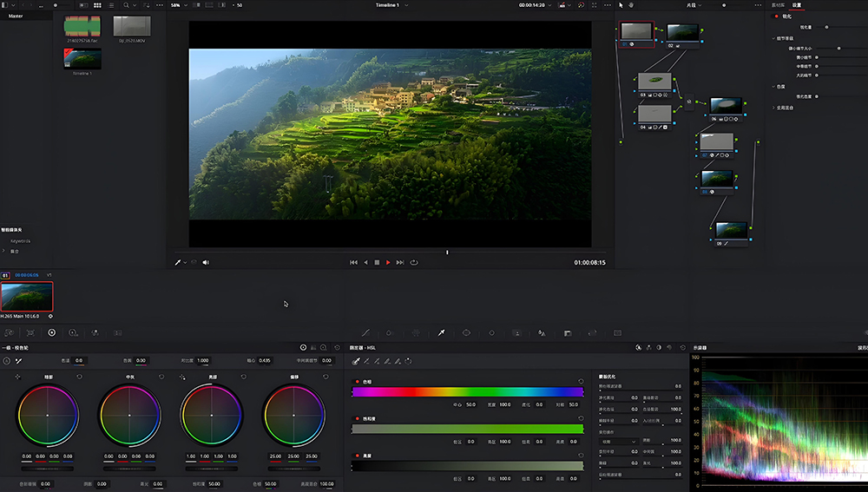
Task: Reset the Gain color wheel
Action: 243,377
